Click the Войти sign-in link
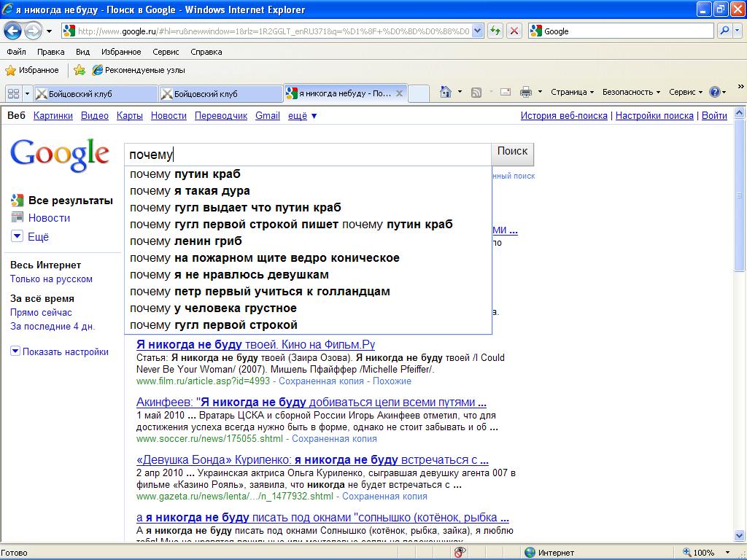This screenshot has width=747, height=560. point(715,116)
